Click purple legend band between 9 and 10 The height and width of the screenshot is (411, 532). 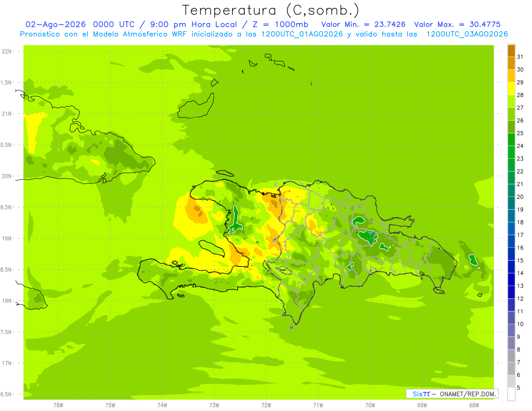pyautogui.click(x=511, y=330)
